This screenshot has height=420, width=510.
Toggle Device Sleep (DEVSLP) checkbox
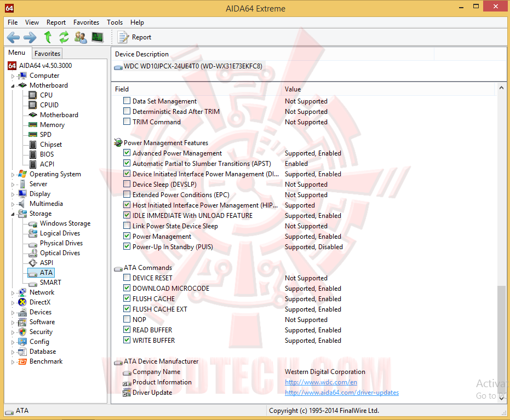click(x=127, y=184)
